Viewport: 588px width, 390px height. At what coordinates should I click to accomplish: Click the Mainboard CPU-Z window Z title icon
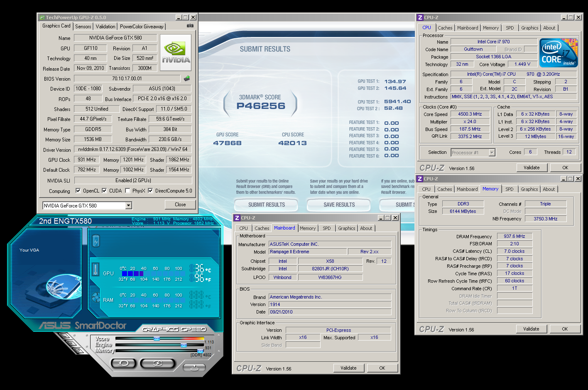point(237,218)
